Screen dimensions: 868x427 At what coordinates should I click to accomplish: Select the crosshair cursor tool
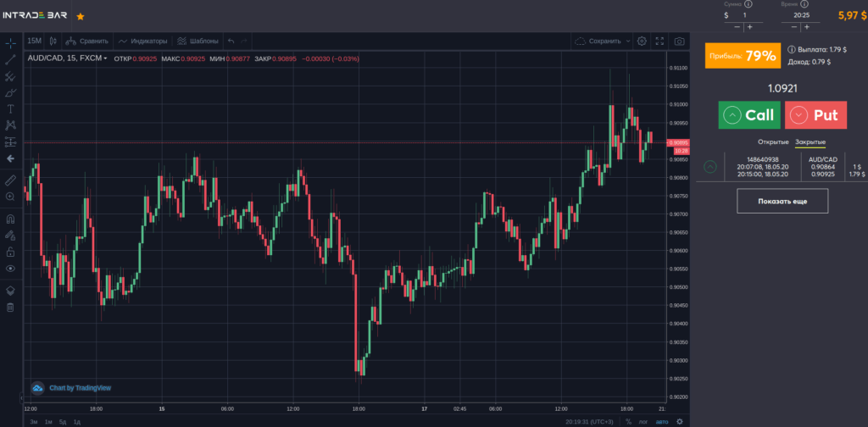pyautogui.click(x=11, y=42)
